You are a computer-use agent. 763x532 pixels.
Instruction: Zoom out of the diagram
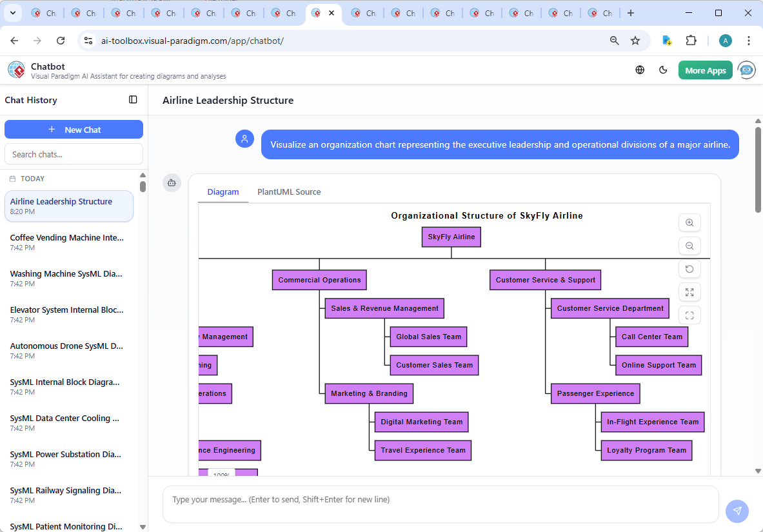[x=689, y=246]
